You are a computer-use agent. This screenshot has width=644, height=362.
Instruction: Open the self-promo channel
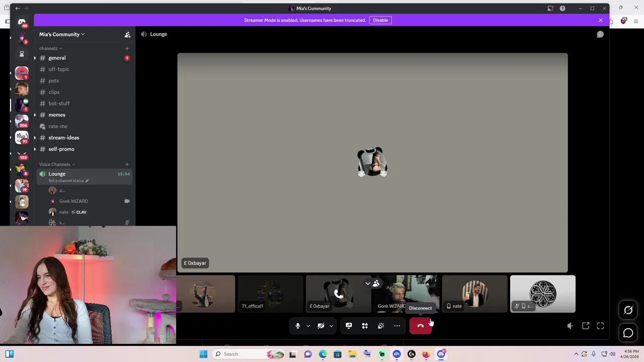pos(84,149)
